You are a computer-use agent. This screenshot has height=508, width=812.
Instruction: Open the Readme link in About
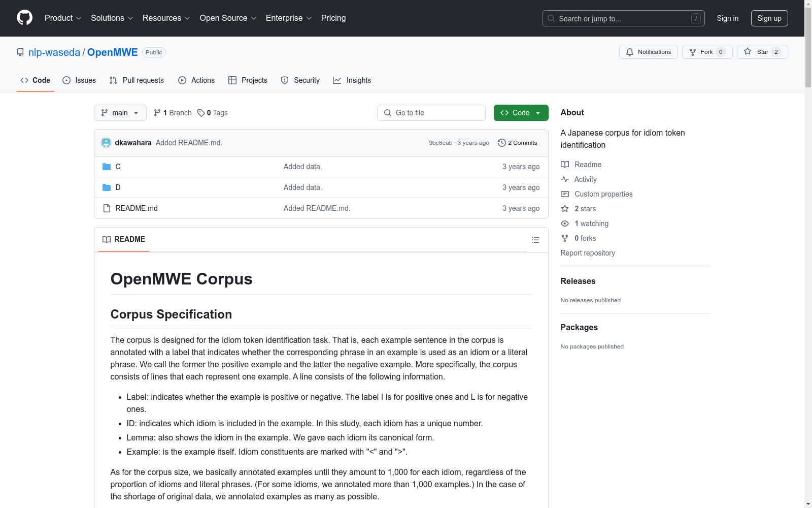pyautogui.click(x=581, y=165)
